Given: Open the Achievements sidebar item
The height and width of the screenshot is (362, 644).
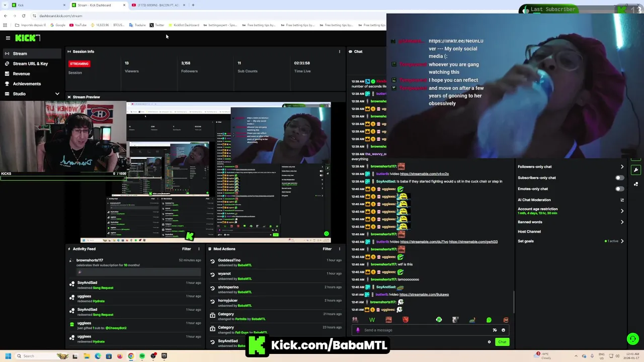Looking at the screenshot, I should (x=32, y=83).
